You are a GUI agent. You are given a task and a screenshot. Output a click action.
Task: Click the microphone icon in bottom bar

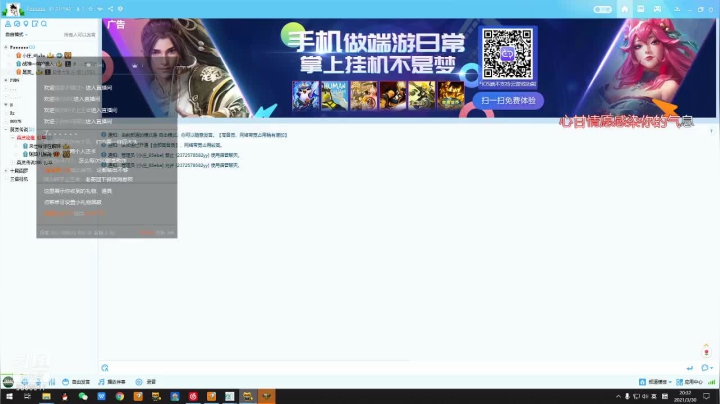click(38, 382)
